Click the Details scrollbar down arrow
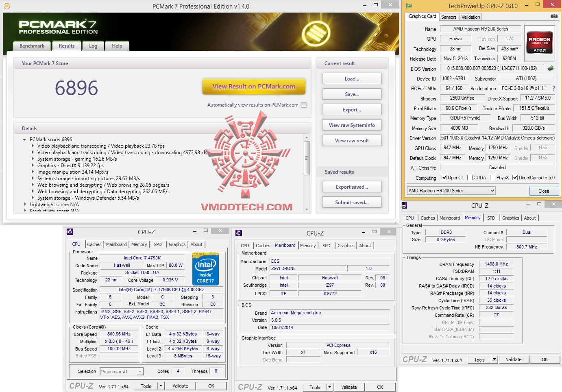Viewport: 562px width, 392px height. point(307,209)
